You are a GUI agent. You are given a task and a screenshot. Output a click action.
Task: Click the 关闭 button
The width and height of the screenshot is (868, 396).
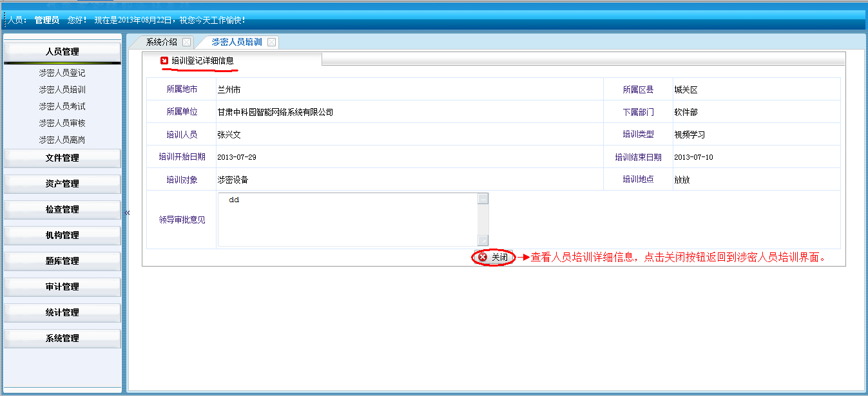click(494, 257)
